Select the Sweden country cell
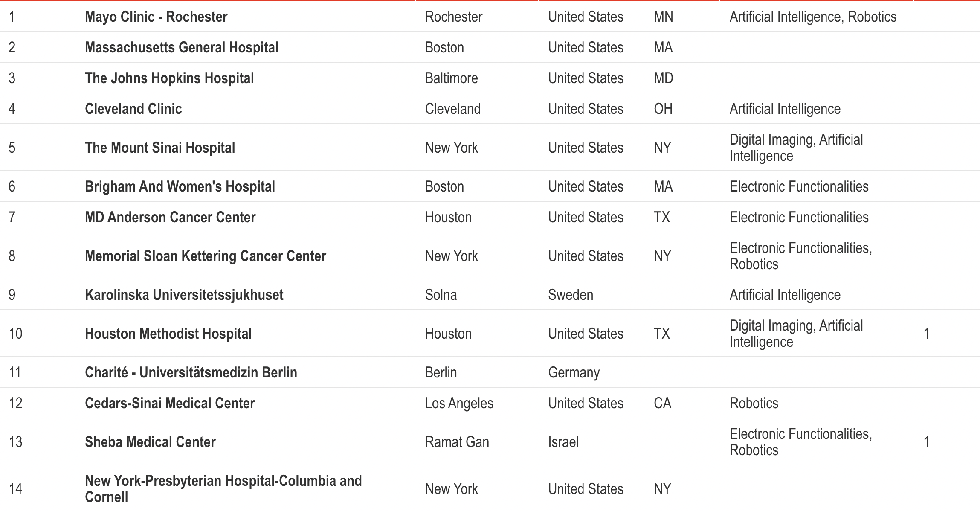This screenshot has height=511, width=980. click(571, 295)
